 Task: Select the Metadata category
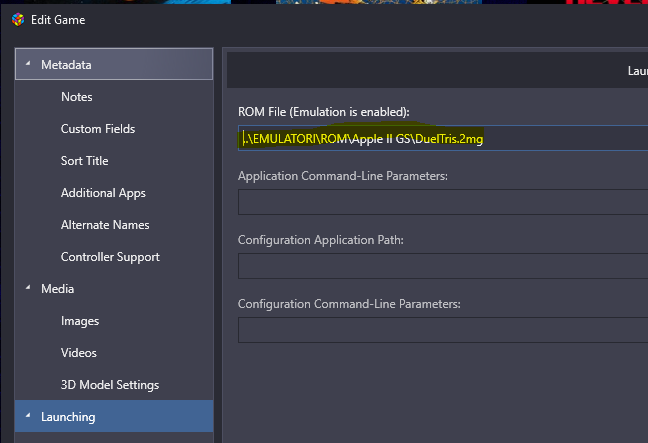point(66,65)
